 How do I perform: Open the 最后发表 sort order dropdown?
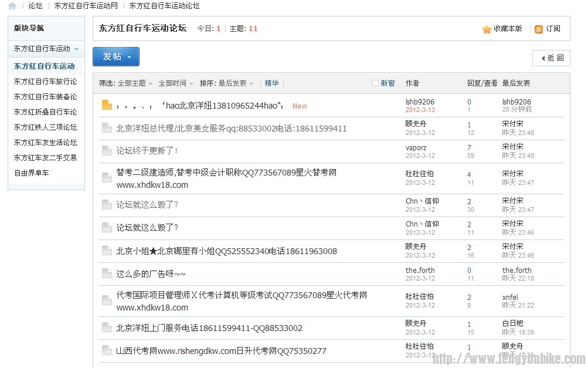tap(236, 83)
